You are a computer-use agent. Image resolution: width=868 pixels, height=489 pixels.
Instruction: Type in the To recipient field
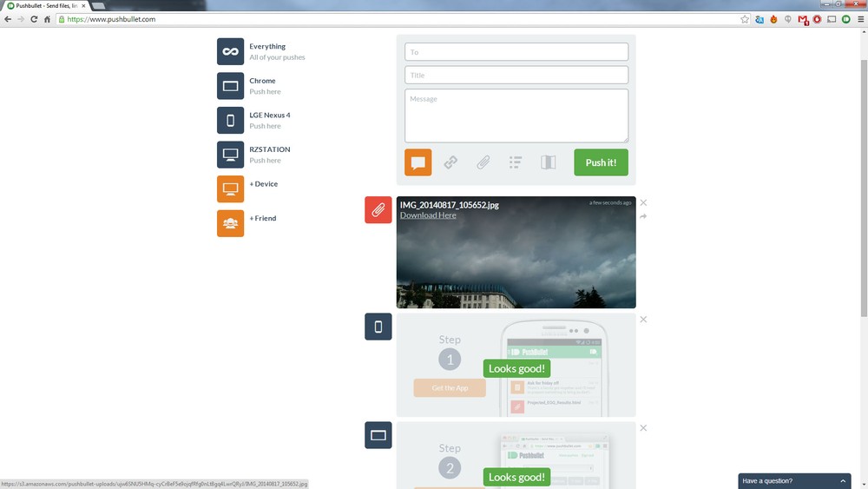click(516, 52)
